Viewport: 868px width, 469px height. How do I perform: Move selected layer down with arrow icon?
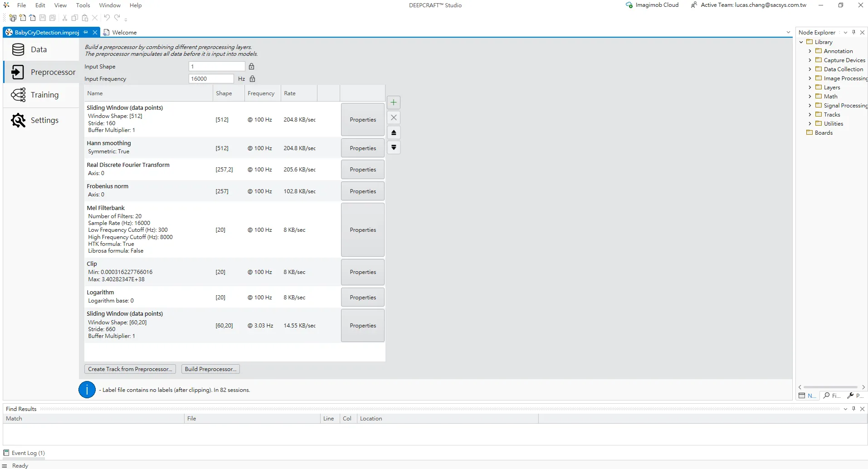coord(393,147)
